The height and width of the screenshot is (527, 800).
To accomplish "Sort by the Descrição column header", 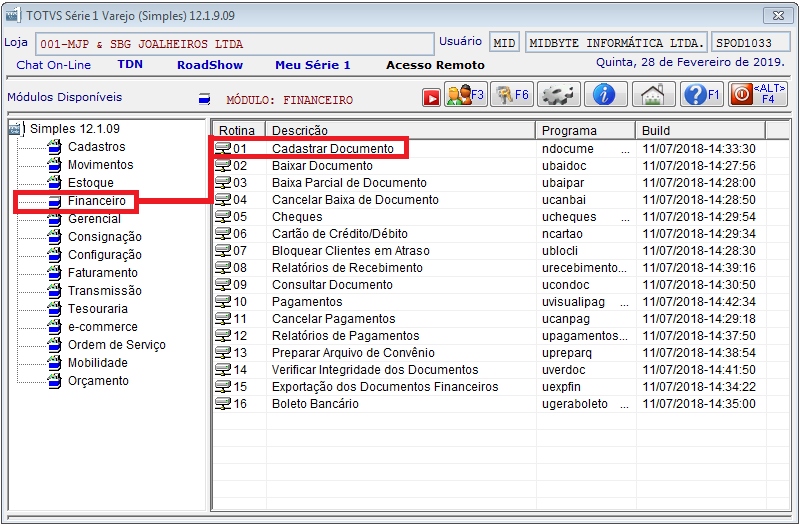I will (x=401, y=131).
